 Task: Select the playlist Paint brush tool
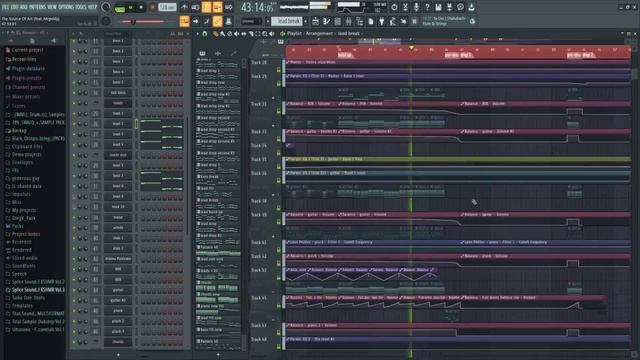click(222, 34)
